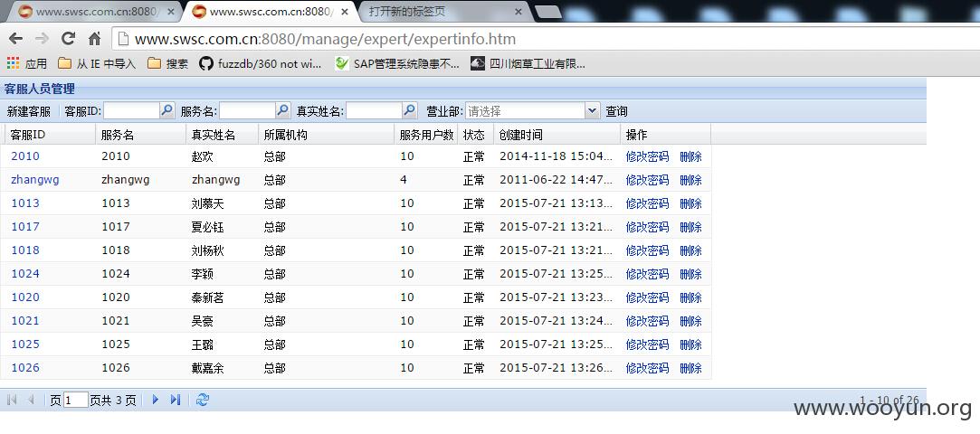The width and height of the screenshot is (980, 434).
Task: Click the browser forward arrow
Action: 42,39
